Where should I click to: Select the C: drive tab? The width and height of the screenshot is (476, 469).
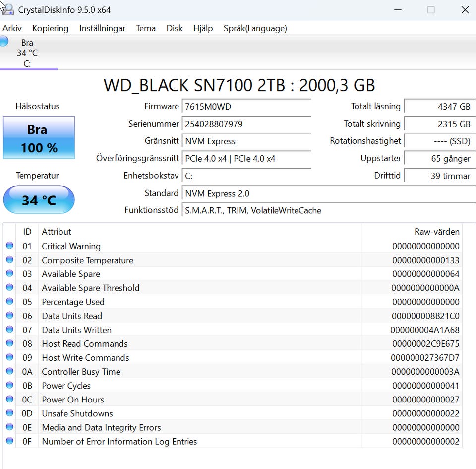click(27, 53)
